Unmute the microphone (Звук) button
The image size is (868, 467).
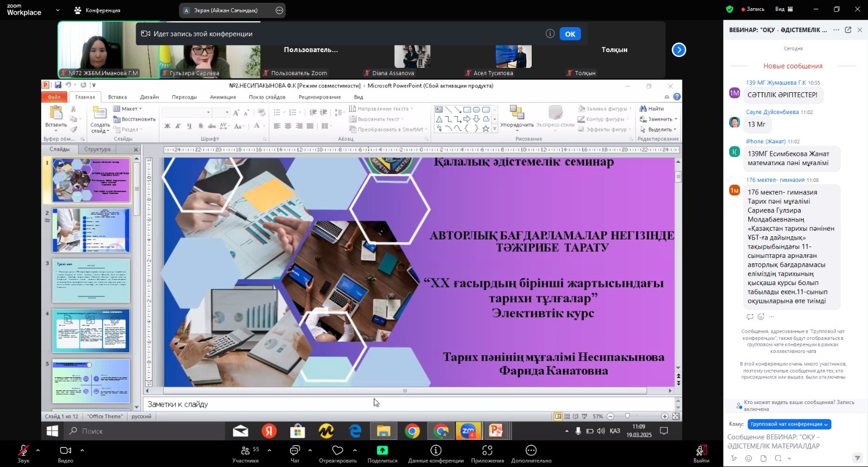click(x=23, y=451)
